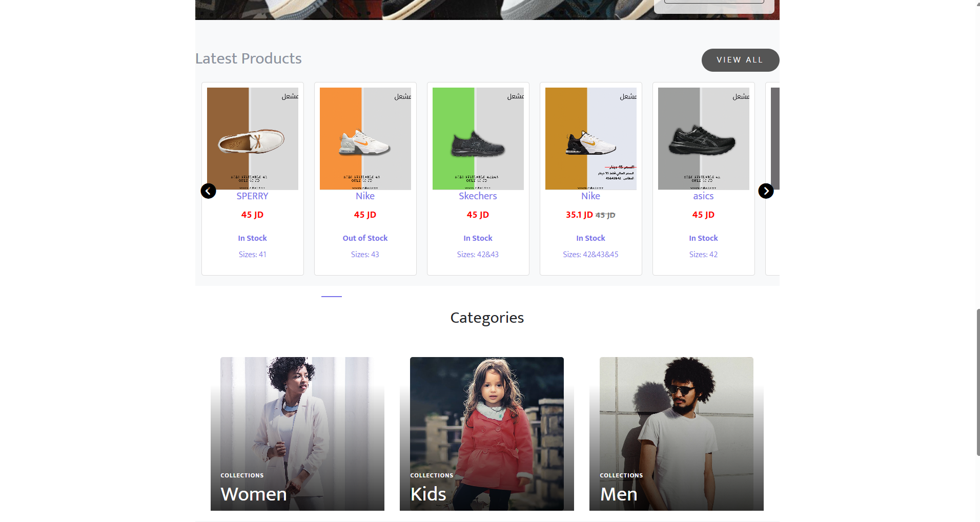
Task: Click the black asics shoe image
Action: point(703,138)
